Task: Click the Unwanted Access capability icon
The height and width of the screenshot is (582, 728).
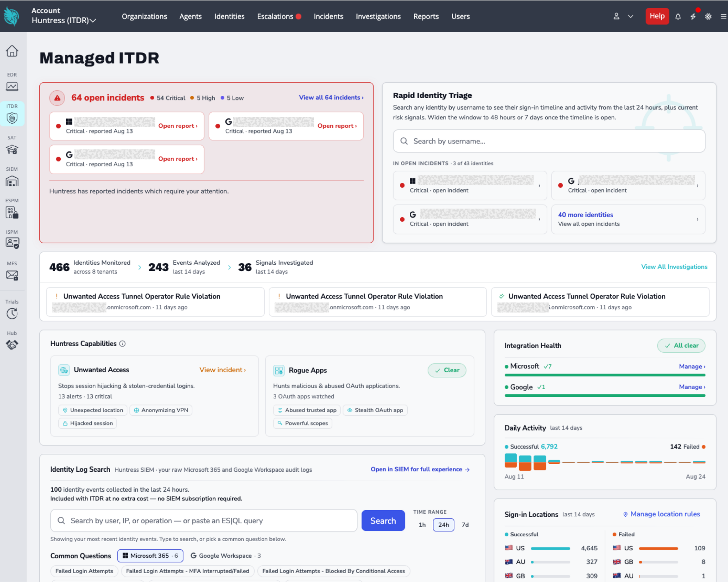Action: [64, 370]
